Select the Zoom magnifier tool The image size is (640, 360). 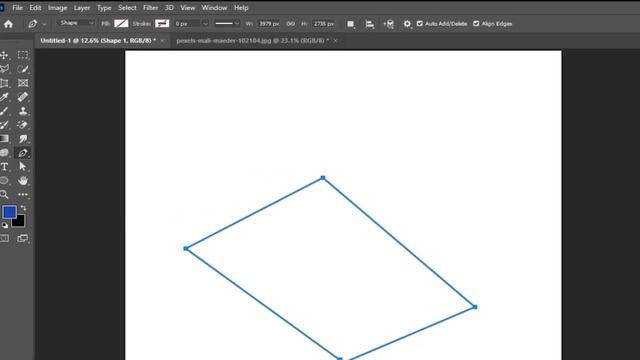[x=4, y=194]
